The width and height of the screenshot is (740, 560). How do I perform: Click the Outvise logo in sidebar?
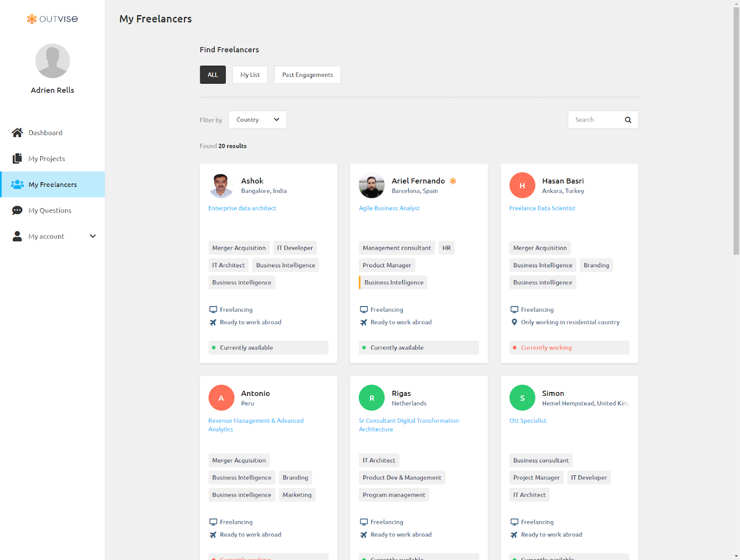[x=52, y=19]
